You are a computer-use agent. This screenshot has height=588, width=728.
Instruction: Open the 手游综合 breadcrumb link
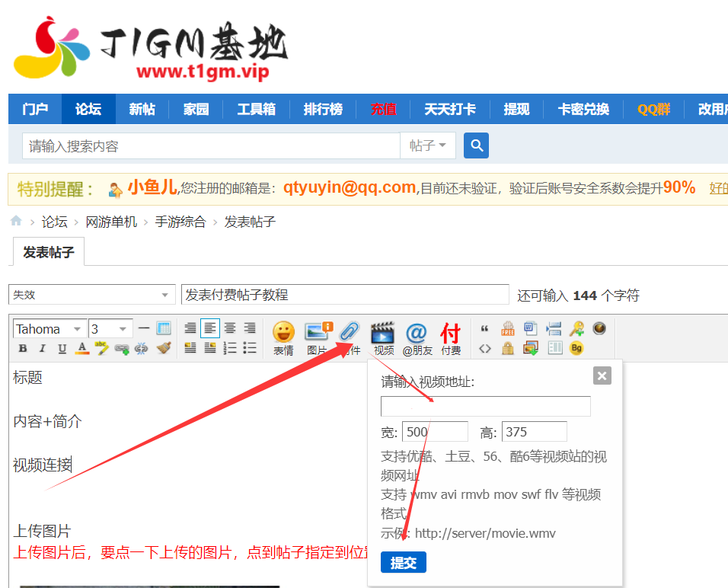pyautogui.click(x=180, y=222)
